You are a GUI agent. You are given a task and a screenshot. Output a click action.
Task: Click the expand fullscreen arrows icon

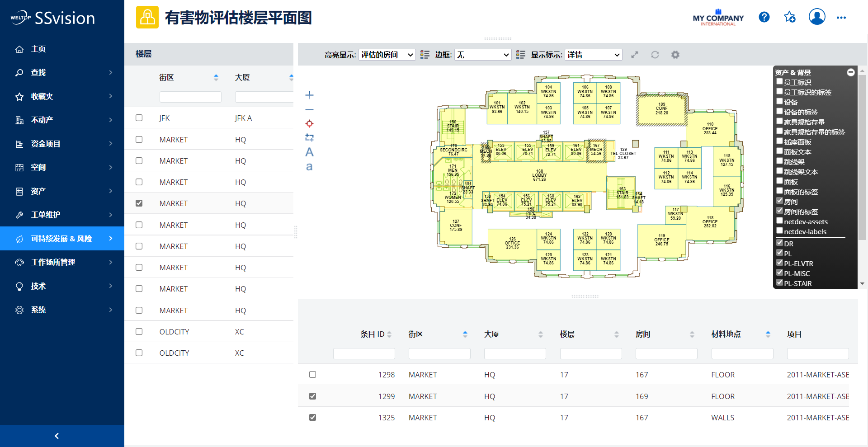click(635, 55)
